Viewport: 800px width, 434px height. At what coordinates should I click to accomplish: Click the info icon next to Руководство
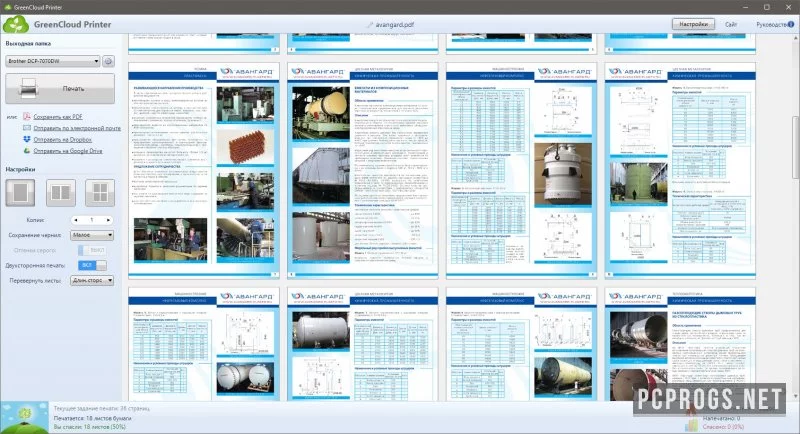791,24
